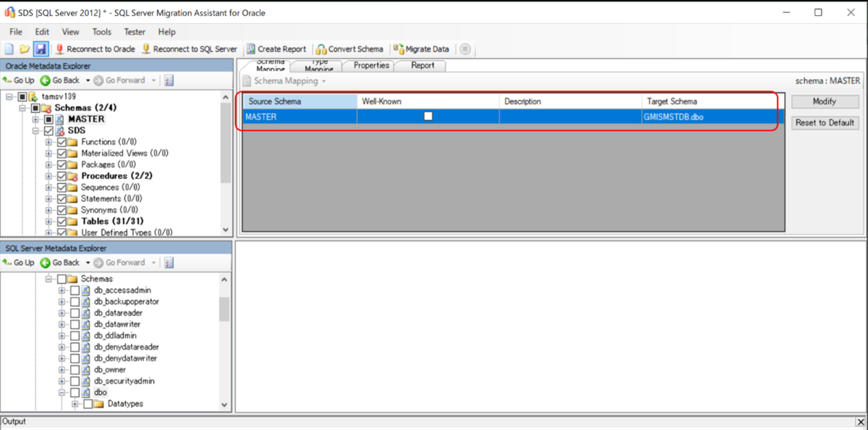Click the Modify button
Viewport: 868px width, 430px height.
pos(825,101)
